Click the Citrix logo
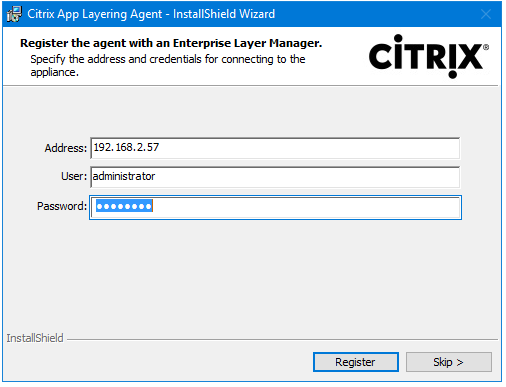Image resolution: width=506 pixels, height=387 pixels. click(428, 56)
